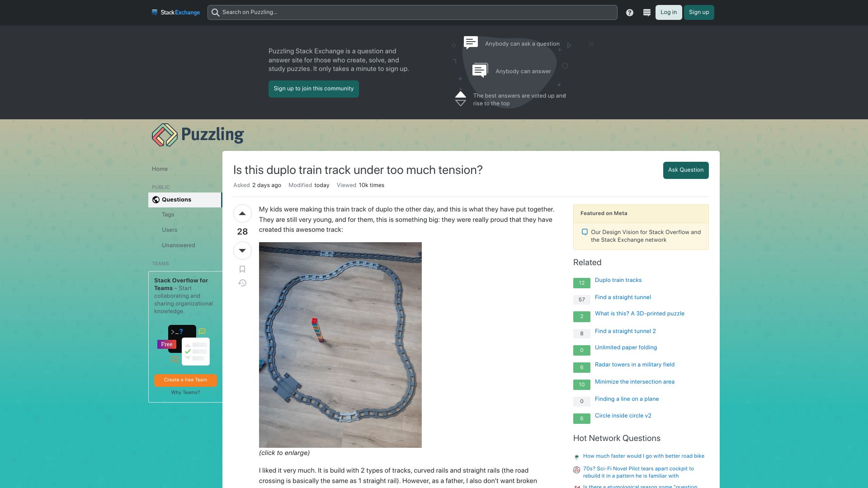Bookmark this question
Image resolution: width=868 pixels, height=488 pixels.
click(x=242, y=269)
